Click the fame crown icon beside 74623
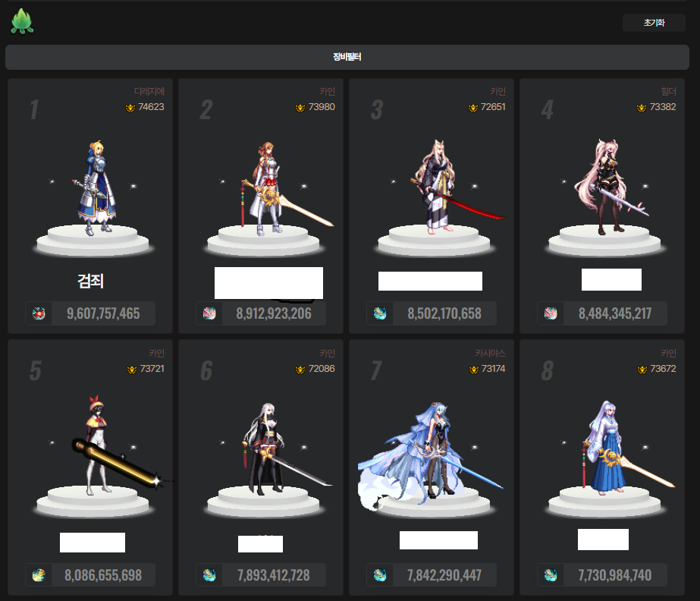The image size is (700, 601). pos(130,108)
